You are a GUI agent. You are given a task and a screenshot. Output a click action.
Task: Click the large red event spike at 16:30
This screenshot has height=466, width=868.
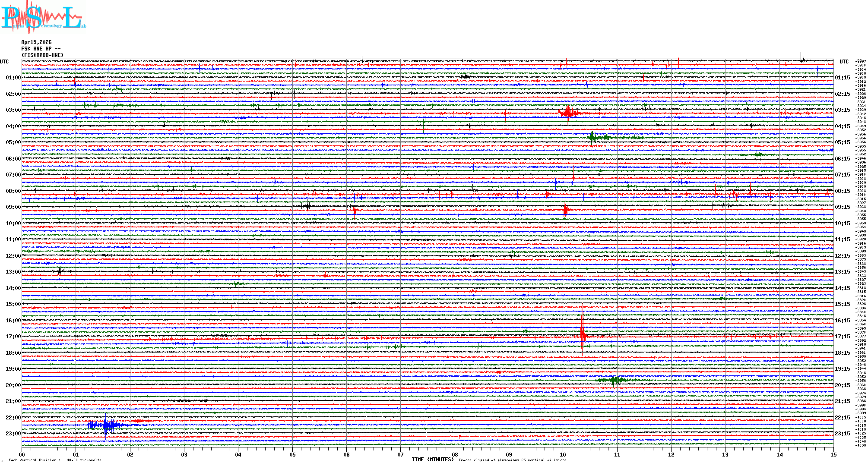[x=582, y=330]
